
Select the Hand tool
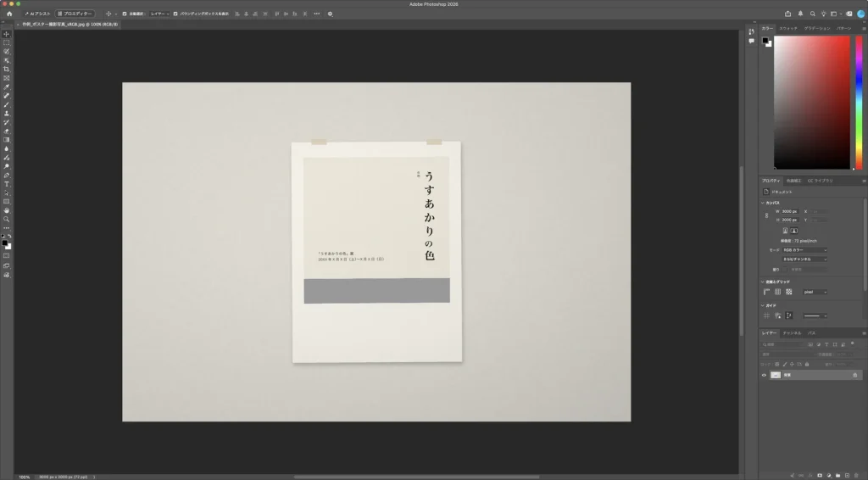[7, 210]
